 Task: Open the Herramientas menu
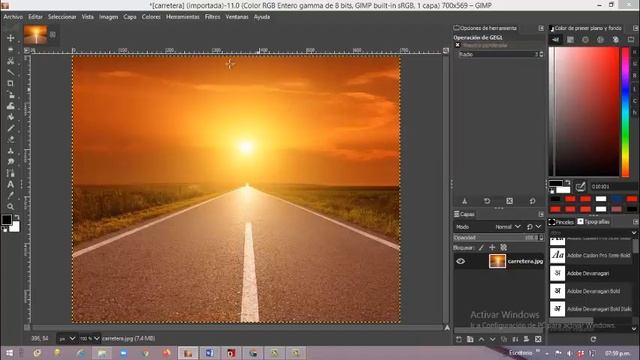click(x=182, y=17)
